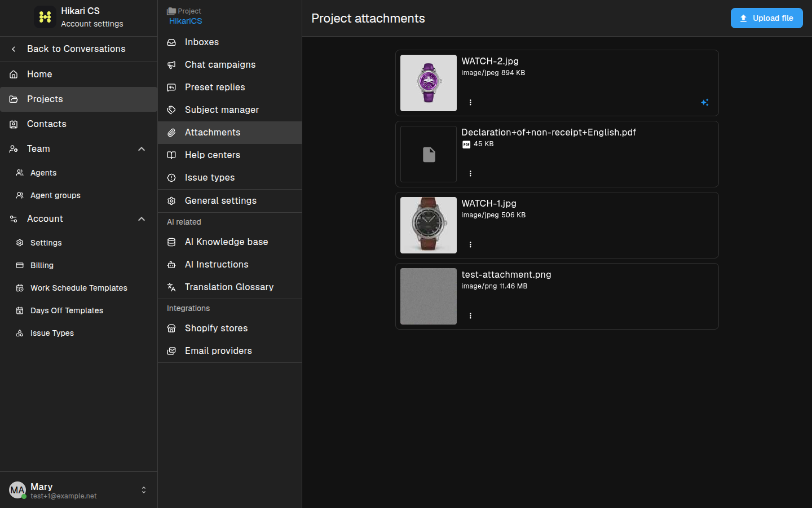Click the Home house icon
This screenshot has width=812, height=508.
[14, 75]
